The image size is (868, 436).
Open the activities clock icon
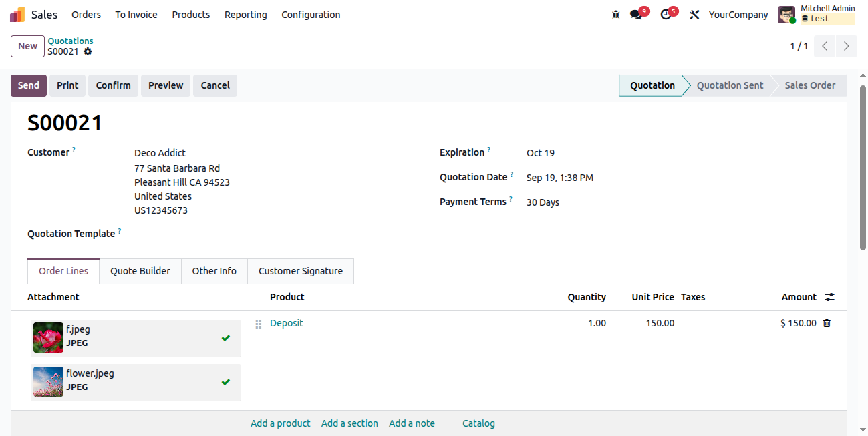[666, 15]
